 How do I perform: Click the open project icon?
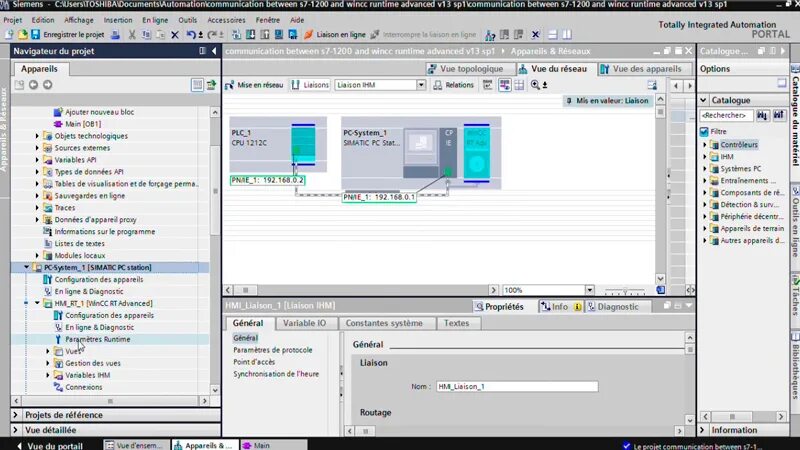[x=22, y=35]
